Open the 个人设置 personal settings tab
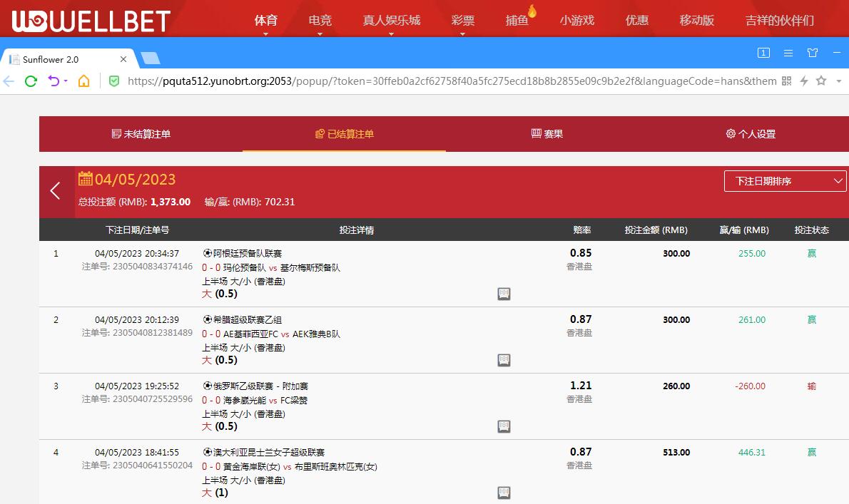Image resolution: width=849 pixels, height=504 pixels. pyautogui.click(x=751, y=134)
